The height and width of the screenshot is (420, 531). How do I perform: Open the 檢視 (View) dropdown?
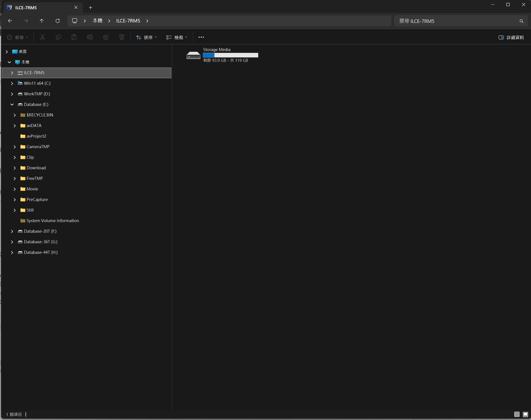(177, 37)
